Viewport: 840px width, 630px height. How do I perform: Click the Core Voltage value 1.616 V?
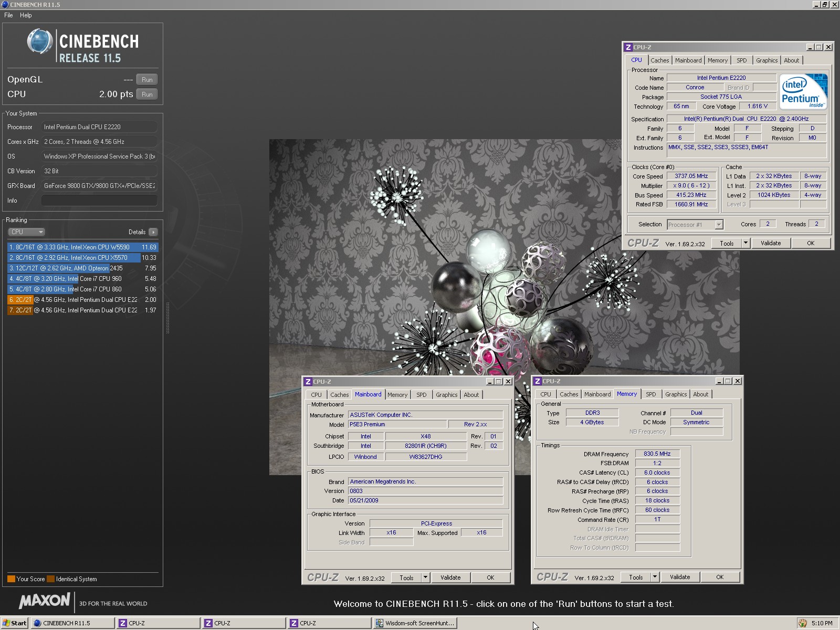[758, 106]
